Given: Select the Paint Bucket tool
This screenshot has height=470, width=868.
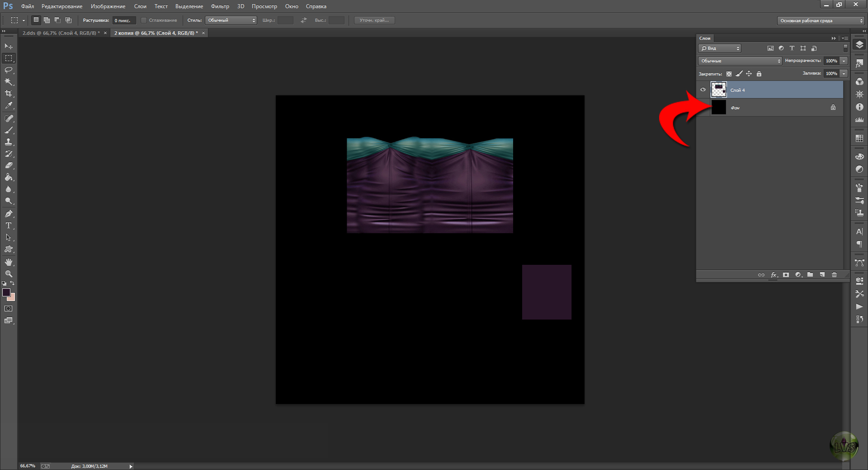Looking at the screenshot, I should 9,177.
